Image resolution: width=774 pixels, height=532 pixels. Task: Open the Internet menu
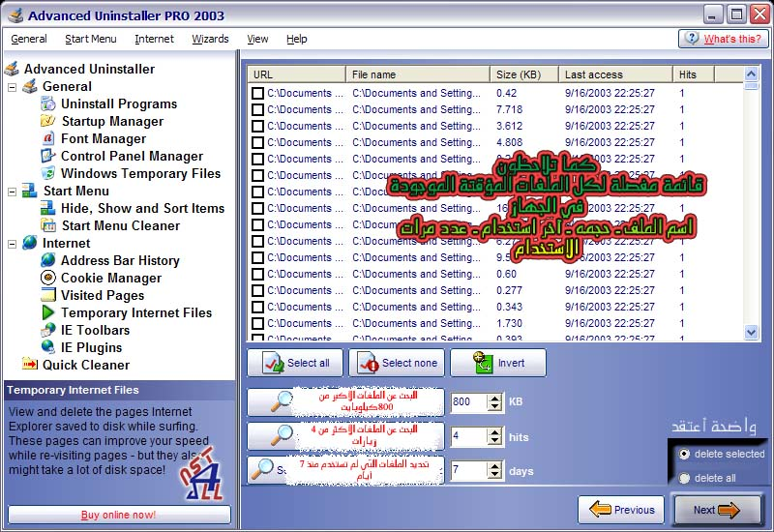[x=154, y=39]
